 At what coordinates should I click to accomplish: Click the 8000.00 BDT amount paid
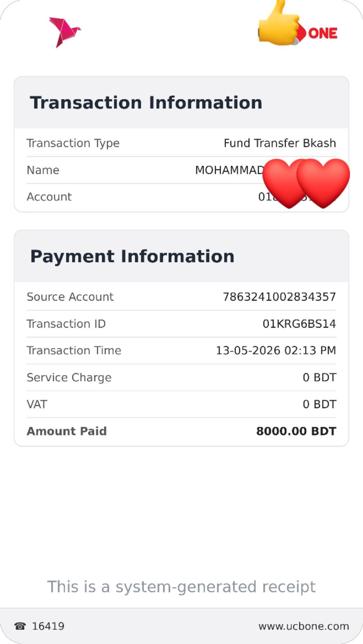(296, 431)
